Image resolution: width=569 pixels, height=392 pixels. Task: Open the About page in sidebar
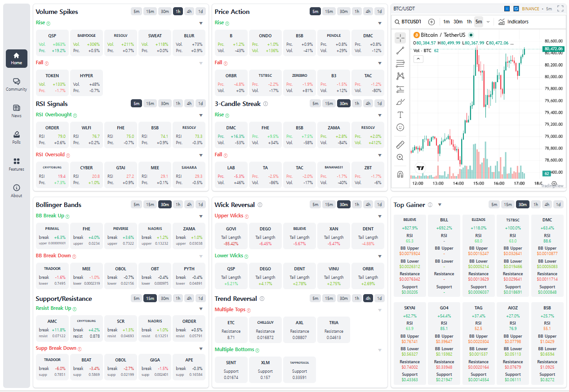(17, 191)
